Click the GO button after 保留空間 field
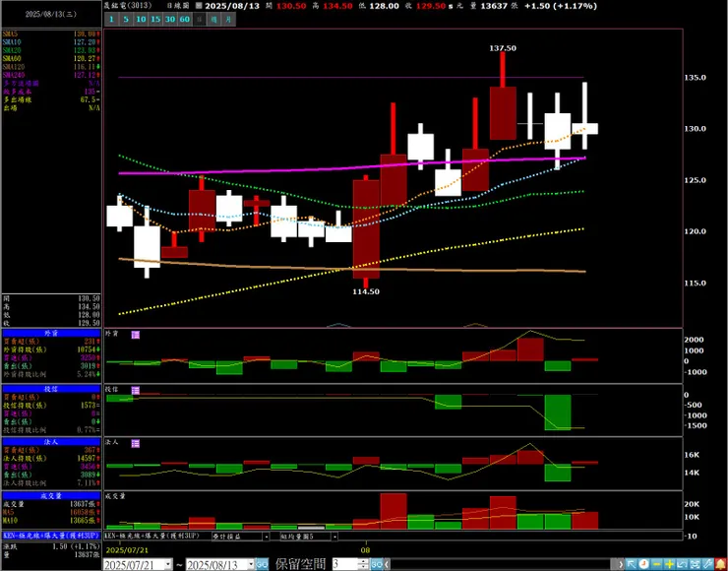This screenshot has height=571, width=728. point(377,564)
